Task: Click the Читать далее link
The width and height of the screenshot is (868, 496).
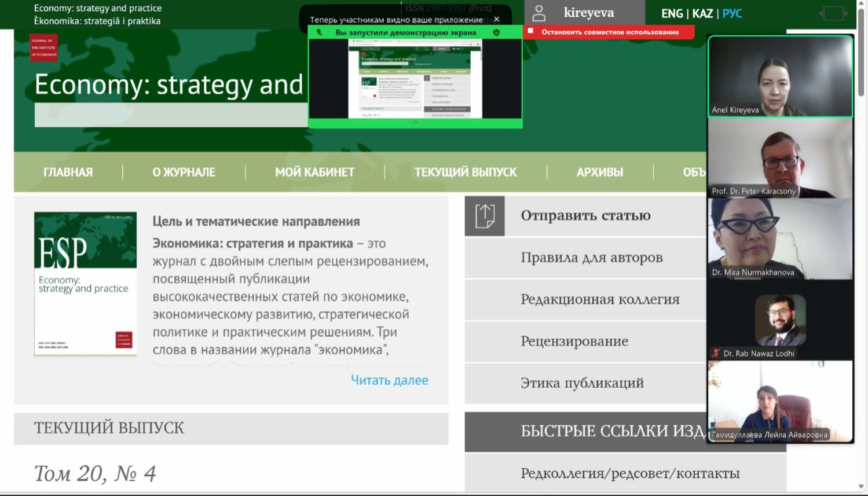Action: (389, 380)
